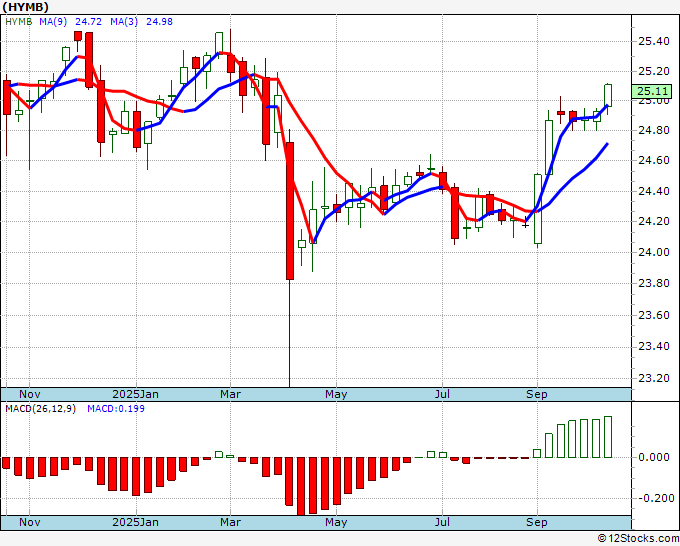
Task: Click the 0.000 MACD axis label
Action: [654, 457]
